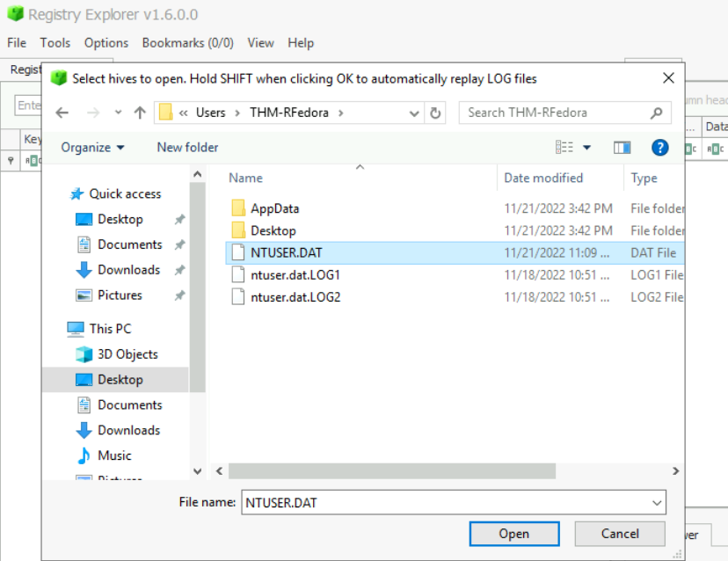This screenshot has height=561, width=728.
Task: Click New folder in toolbar
Action: click(187, 148)
